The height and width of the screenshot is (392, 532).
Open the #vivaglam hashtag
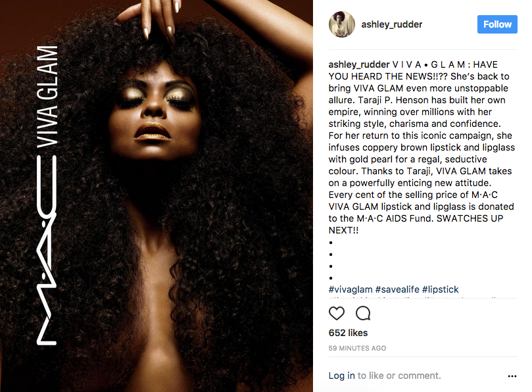coord(351,289)
